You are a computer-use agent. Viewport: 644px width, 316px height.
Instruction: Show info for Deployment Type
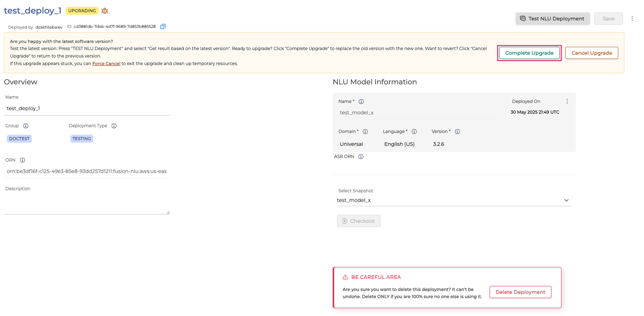pyautogui.click(x=114, y=126)
